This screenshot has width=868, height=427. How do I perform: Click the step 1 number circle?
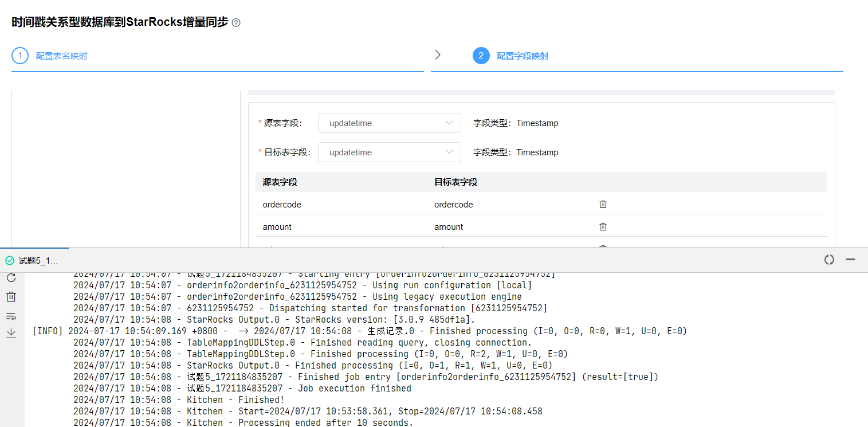click(20, 56)
